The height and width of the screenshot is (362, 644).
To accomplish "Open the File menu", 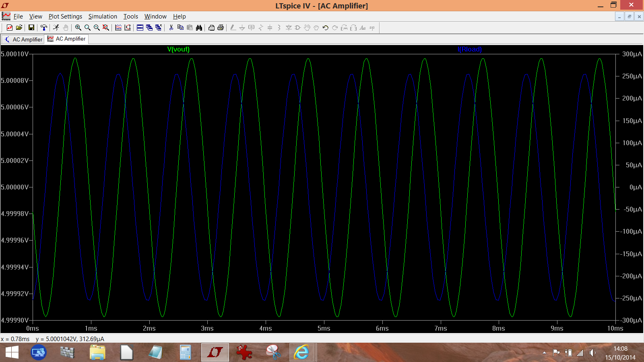I will tap(18, 16).
